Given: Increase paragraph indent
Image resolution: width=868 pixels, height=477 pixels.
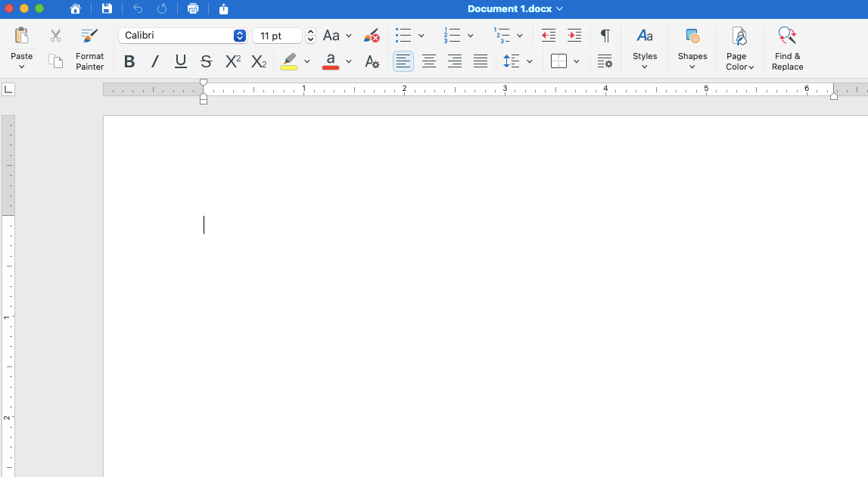Looking at the screenshot, I should pos(574,36).
